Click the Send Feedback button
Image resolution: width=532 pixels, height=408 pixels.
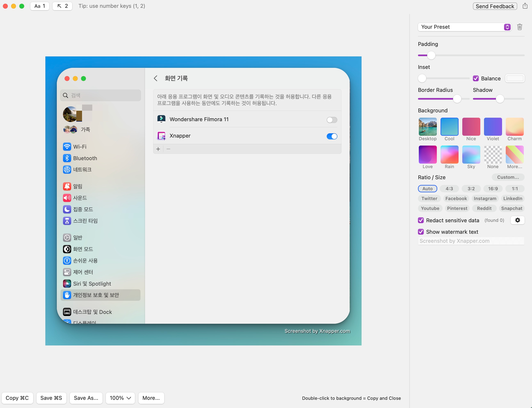click(495, 6)
